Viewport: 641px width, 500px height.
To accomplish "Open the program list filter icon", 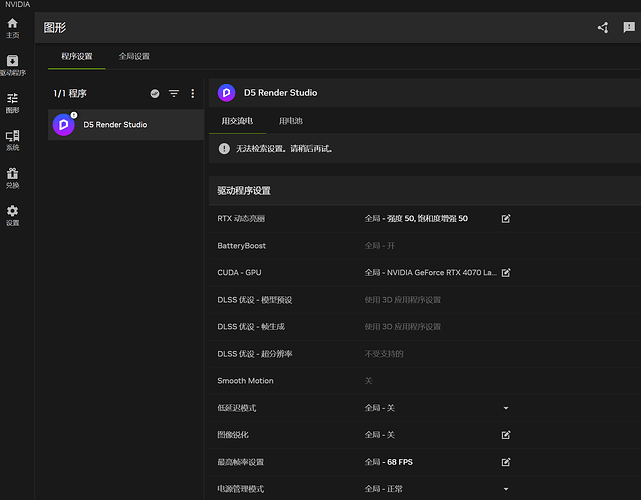I will (174, 94).
